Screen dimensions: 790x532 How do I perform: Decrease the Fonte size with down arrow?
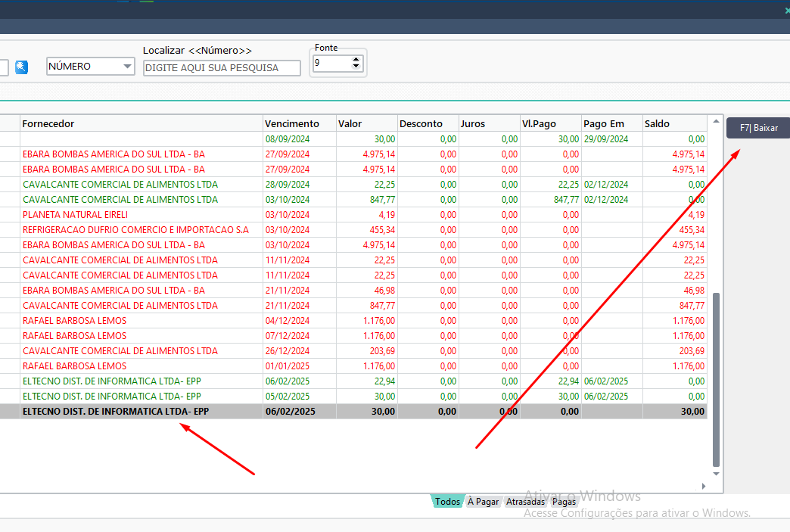356,66
